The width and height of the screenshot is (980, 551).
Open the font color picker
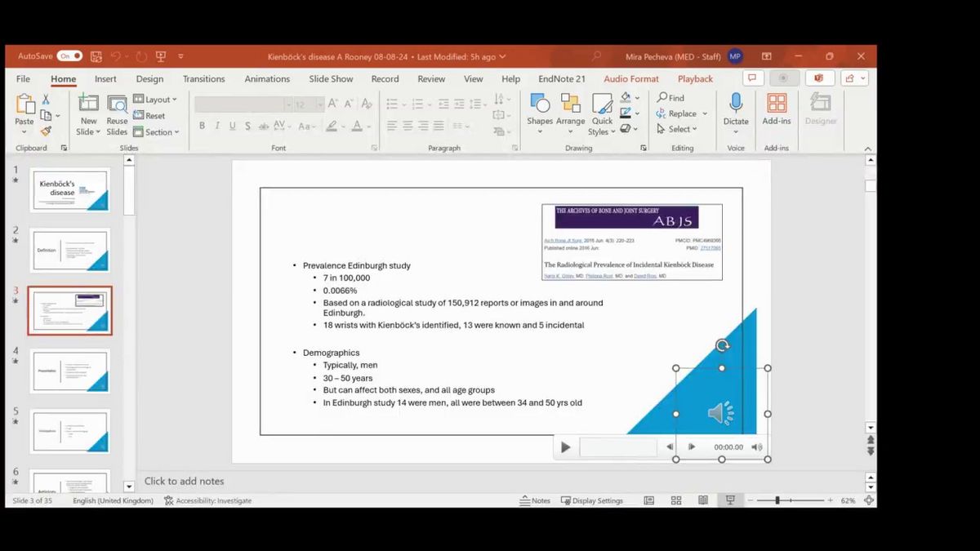tap(356, 126)
